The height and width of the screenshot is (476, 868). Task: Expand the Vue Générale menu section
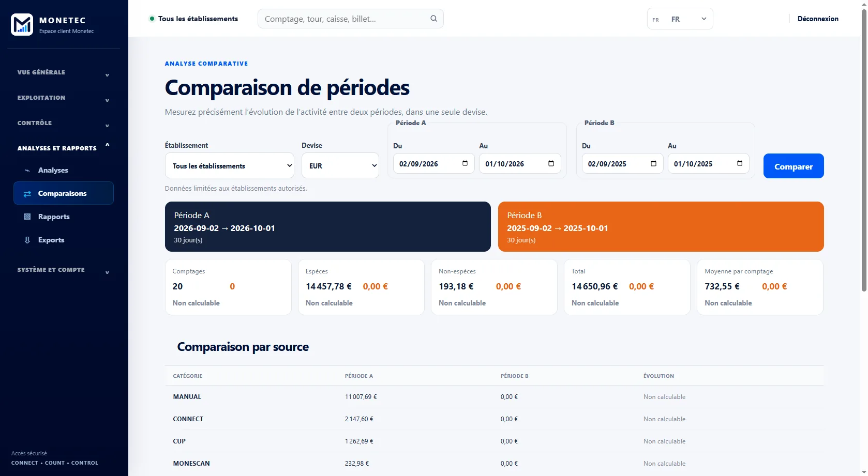tap(64, 72)
